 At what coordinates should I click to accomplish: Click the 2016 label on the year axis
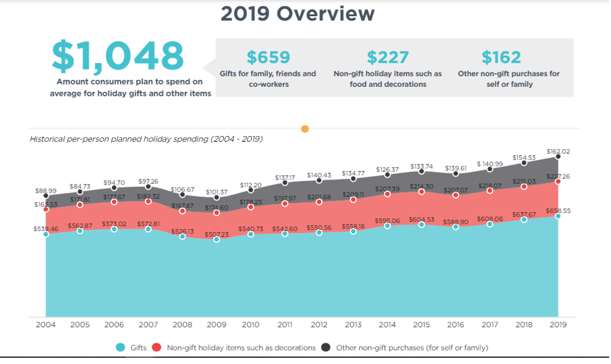click(456, 324)
